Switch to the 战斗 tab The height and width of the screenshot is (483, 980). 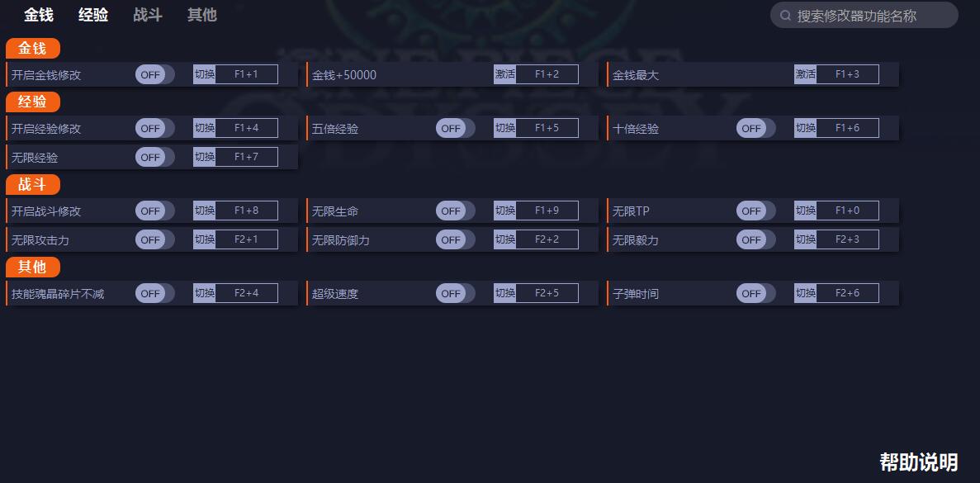pyautogui.click(x=148, y=15)
